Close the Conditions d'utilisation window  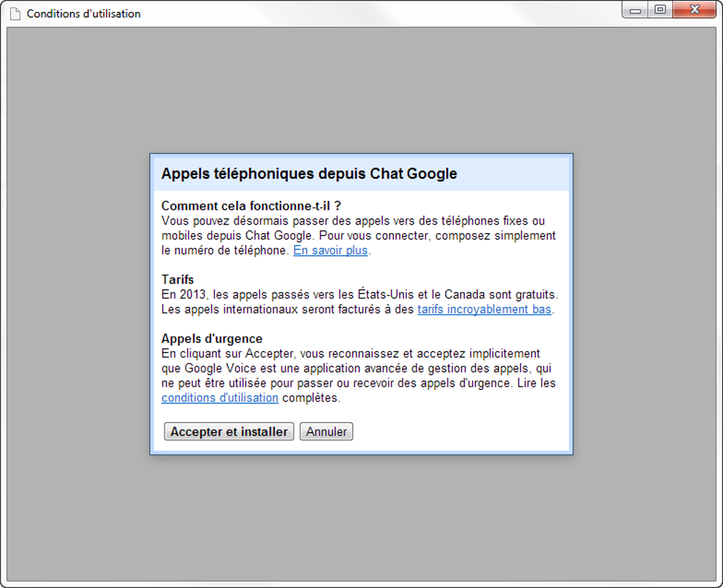coord(695,10)
